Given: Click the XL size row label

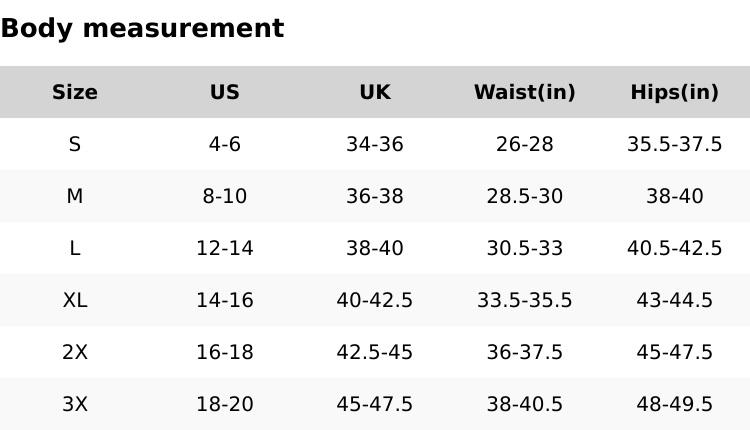Looking at the screenshot, I should 75,301.
